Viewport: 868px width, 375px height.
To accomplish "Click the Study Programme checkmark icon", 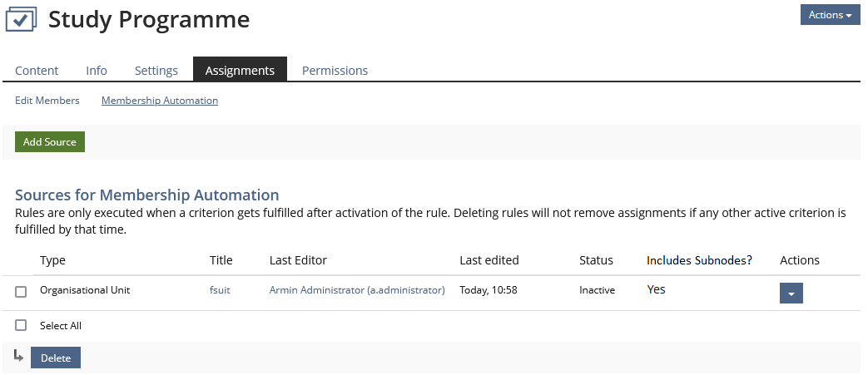I will tap(22, 19).
